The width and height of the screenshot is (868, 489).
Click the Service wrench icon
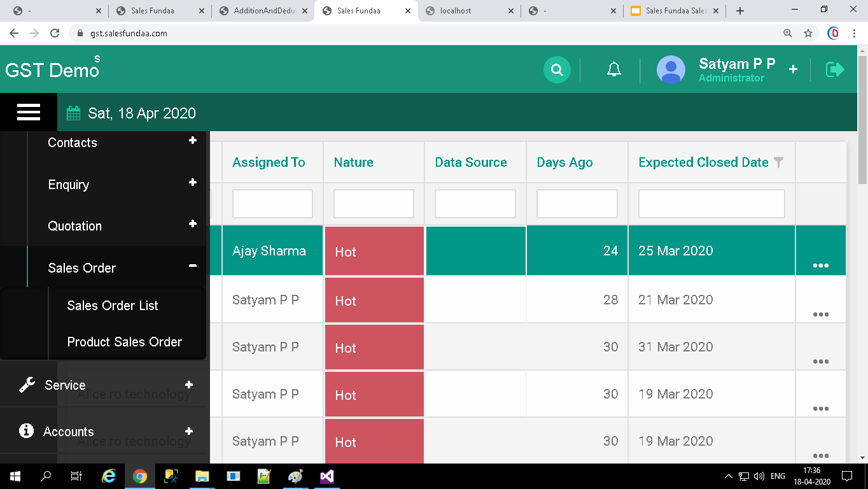pos(27,385)
